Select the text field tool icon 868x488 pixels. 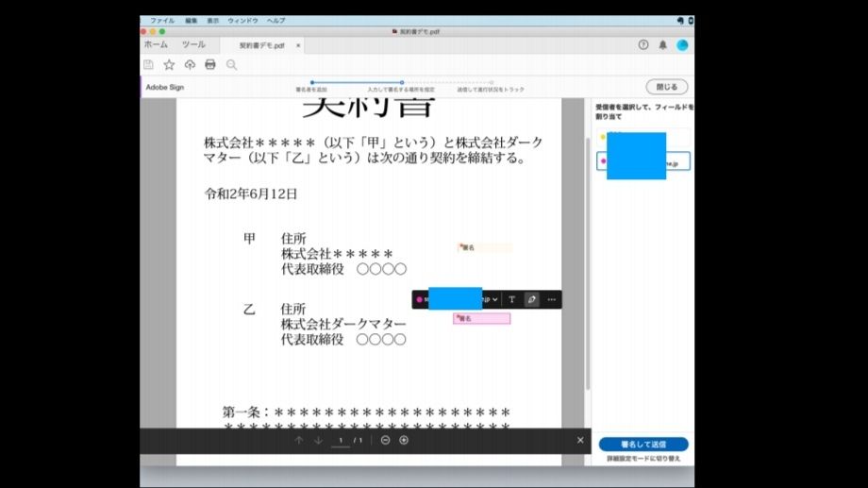click(x=511, y=299)
